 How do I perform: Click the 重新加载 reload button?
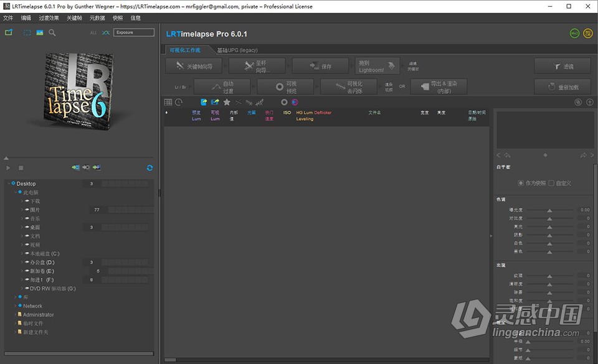click(x=562, y=87)
